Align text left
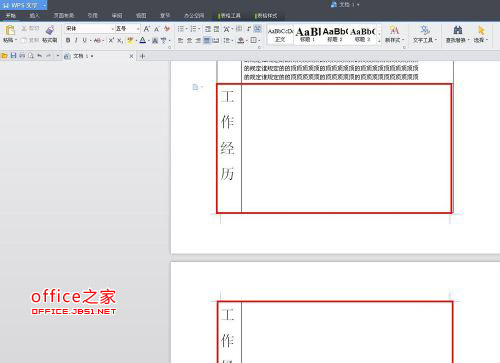Screen dimensions: 500x363 pyautogui.click(x=180, y=41)
